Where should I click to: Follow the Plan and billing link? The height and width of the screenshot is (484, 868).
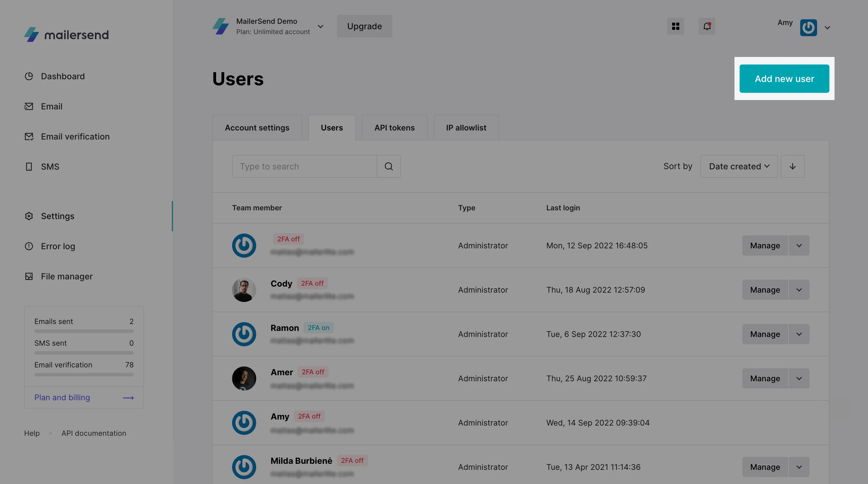pos(62,398)
